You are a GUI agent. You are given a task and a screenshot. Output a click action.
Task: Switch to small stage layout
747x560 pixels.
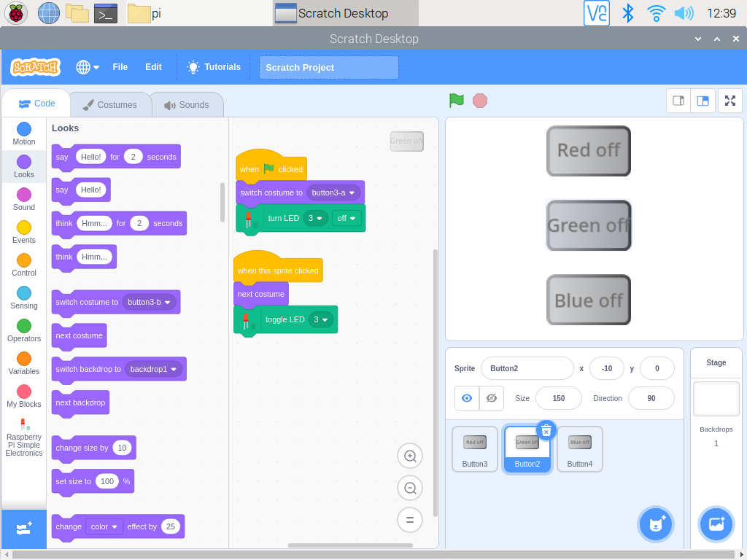coord(678,101)
